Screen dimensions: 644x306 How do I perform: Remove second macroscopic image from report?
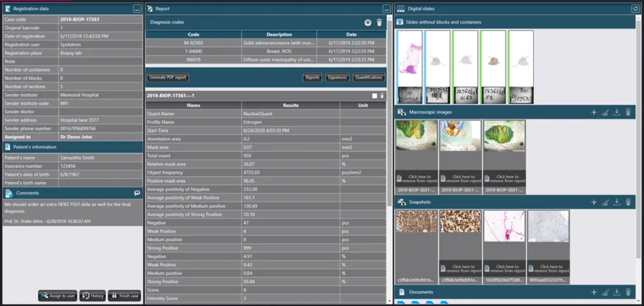(x=460, y=179)
